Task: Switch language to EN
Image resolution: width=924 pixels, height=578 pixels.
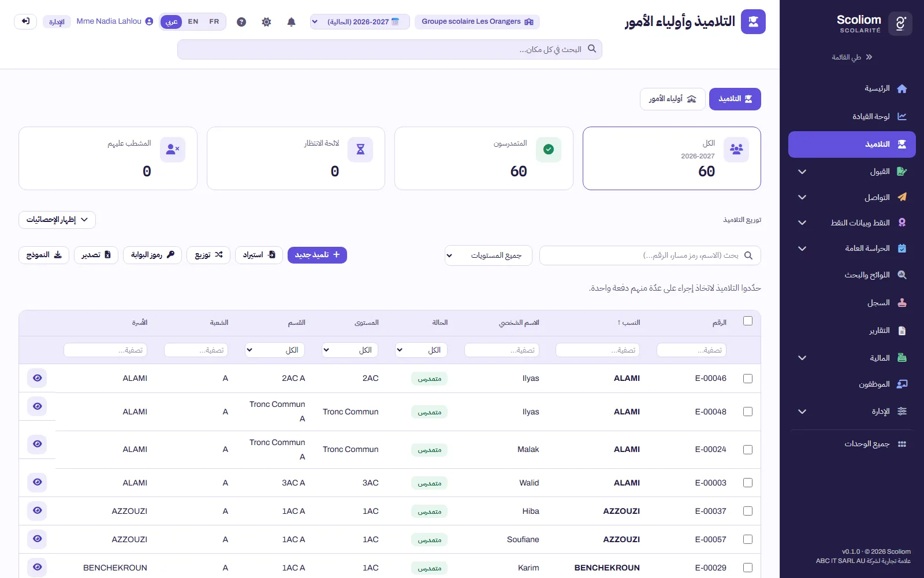Action: click(x=193, y=22)
